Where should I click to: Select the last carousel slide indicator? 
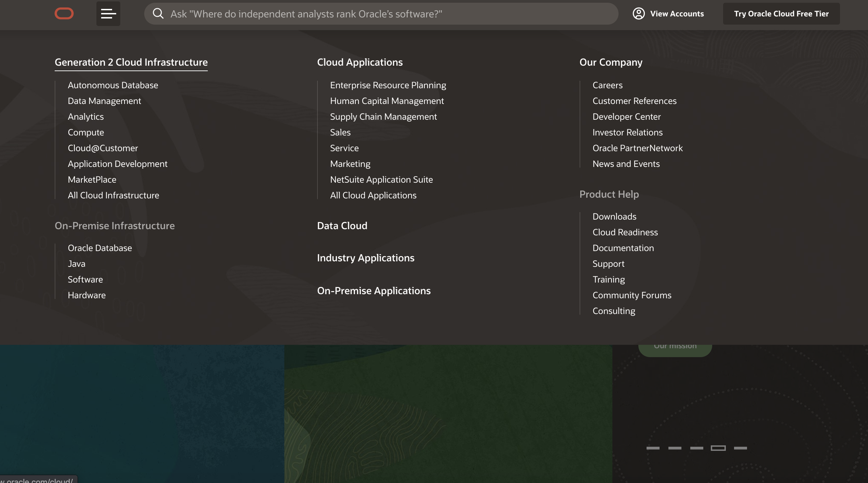740,448
